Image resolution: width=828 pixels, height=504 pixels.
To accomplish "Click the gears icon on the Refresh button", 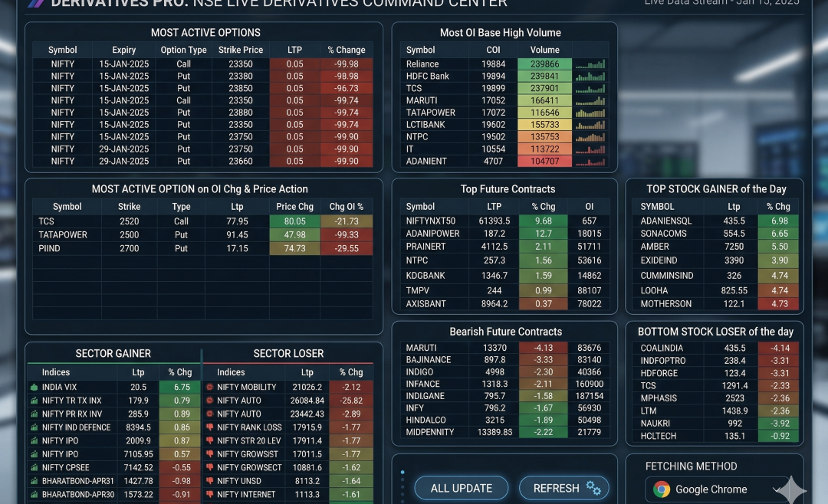I will pos(593,488).
